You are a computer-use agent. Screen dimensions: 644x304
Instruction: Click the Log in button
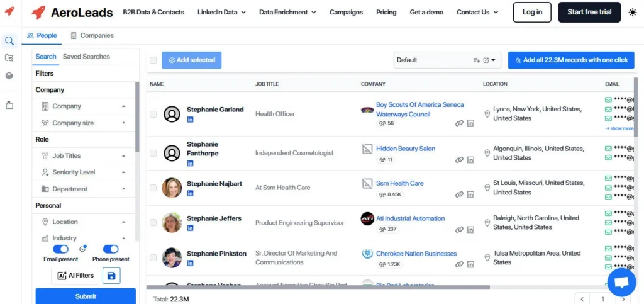coord(532,13)
